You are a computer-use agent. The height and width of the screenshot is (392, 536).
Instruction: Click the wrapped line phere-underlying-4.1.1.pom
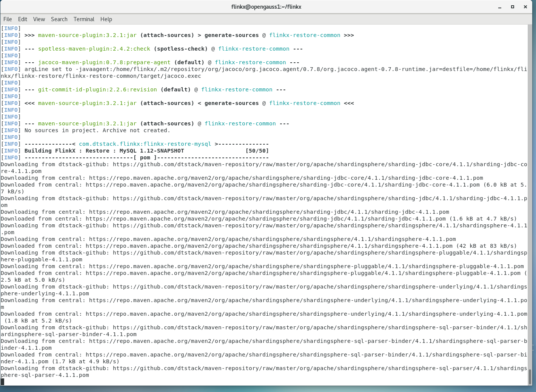pyautogui.click(x=45, y=293)
